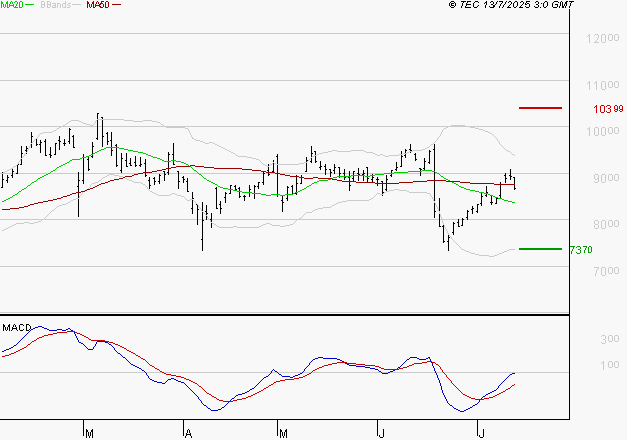Viewport: 627px width, 440px height.
Task: Click the red MA50 legend line swatch
Action: (116, 6)
